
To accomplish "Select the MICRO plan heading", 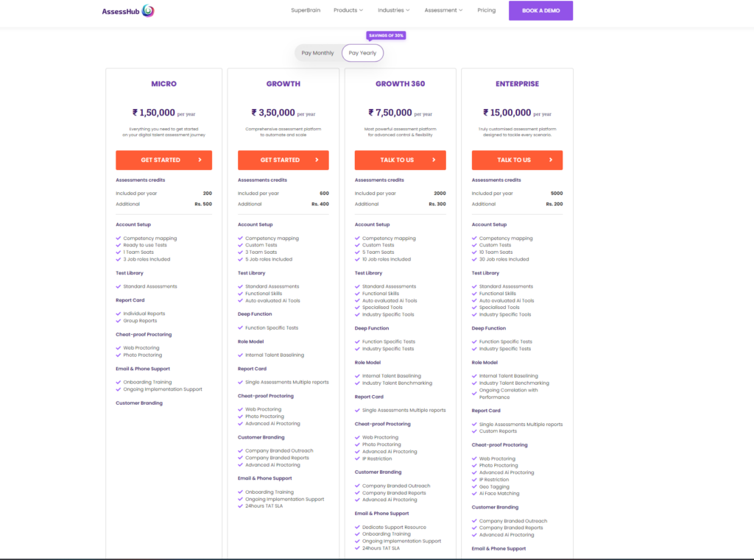I will pyautogui.click(x=164, y=84).
